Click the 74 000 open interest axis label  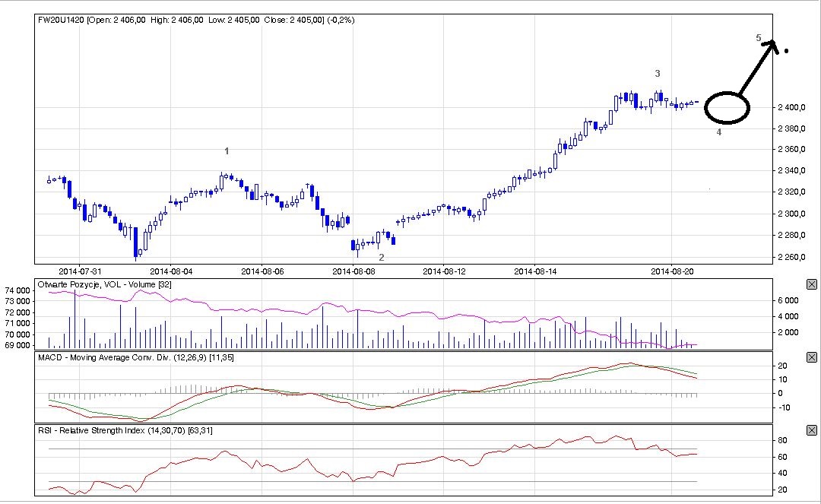tap(17, 290)
